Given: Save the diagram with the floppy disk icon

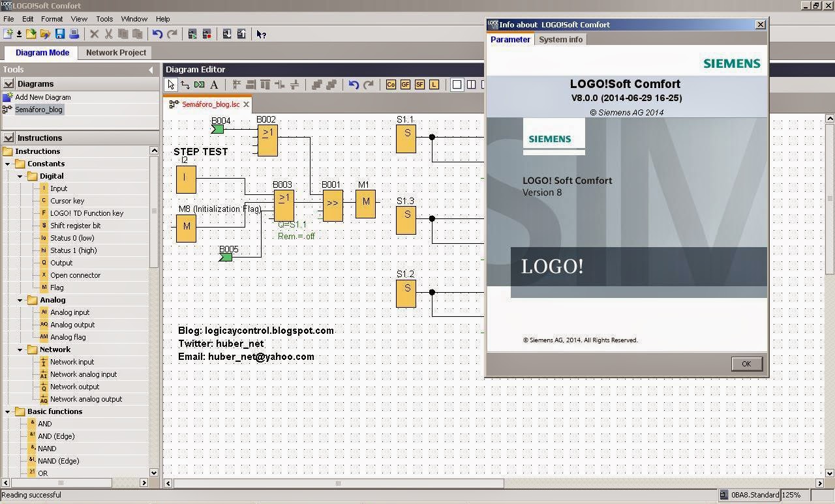Looking at the screenshot, I should tap(59, 34).
